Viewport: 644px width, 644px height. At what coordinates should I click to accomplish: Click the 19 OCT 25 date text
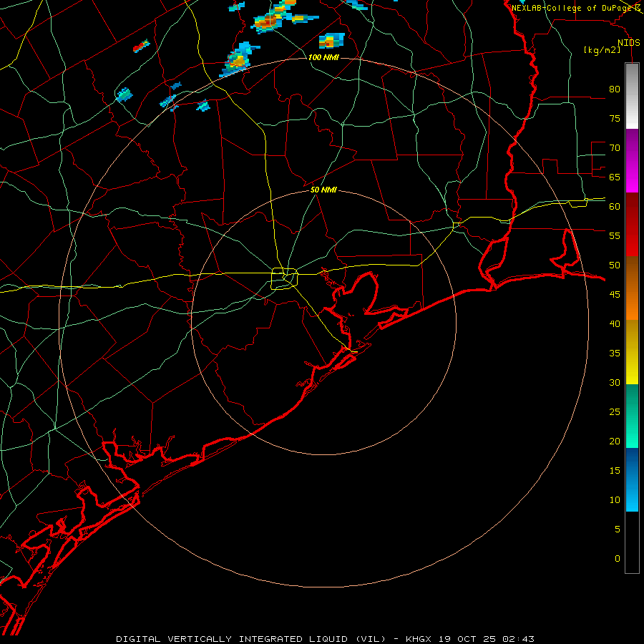[468, 639]
